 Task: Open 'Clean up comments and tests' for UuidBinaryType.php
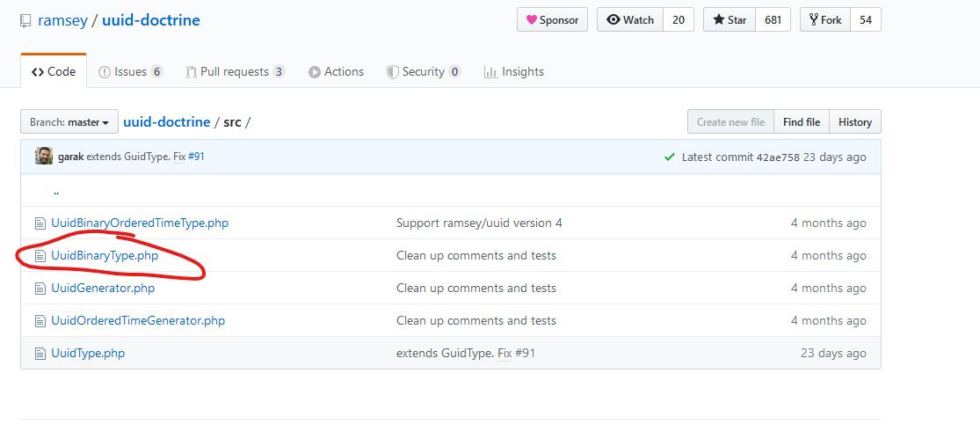point(476,255)
